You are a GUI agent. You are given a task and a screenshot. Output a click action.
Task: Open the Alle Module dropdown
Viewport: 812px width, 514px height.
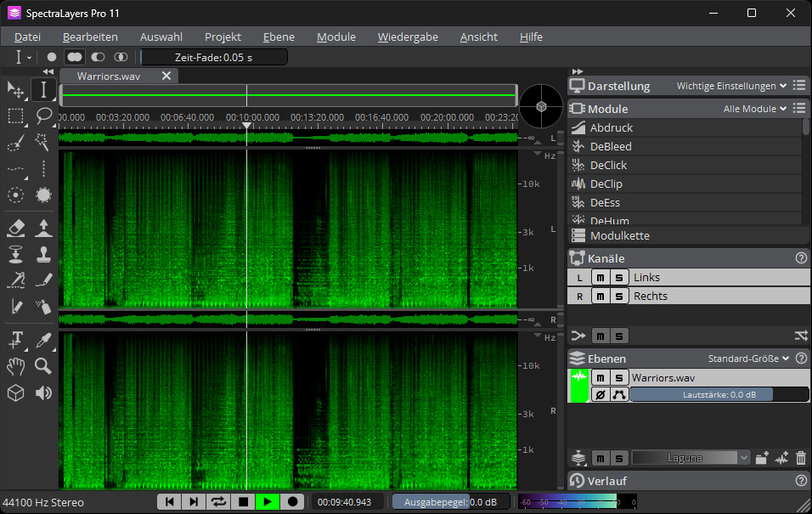[x=753, y=109]
